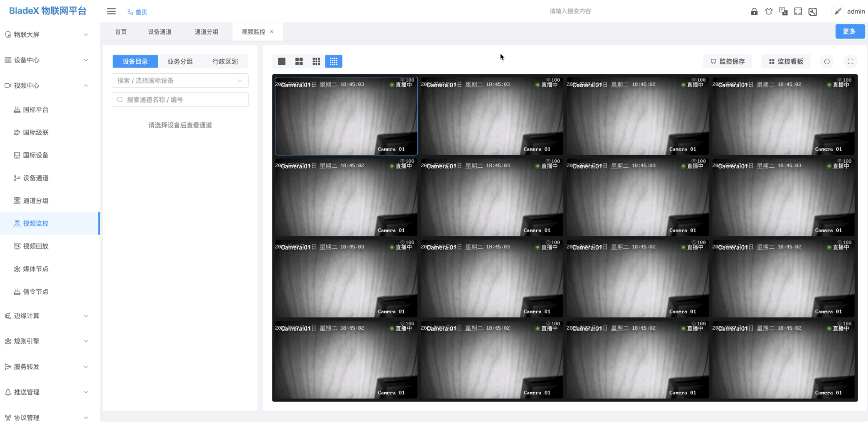The height and width of the screenshot is (423, 868).
Task: Focus the 搜索通道名称/编号 field
Action: point(180,100)
